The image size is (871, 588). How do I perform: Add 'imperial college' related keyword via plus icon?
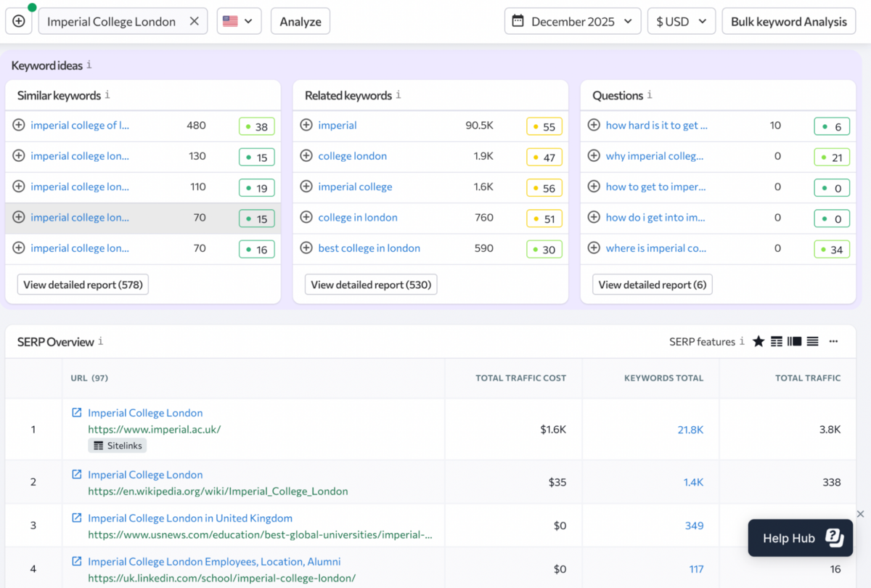coord(306,187)
